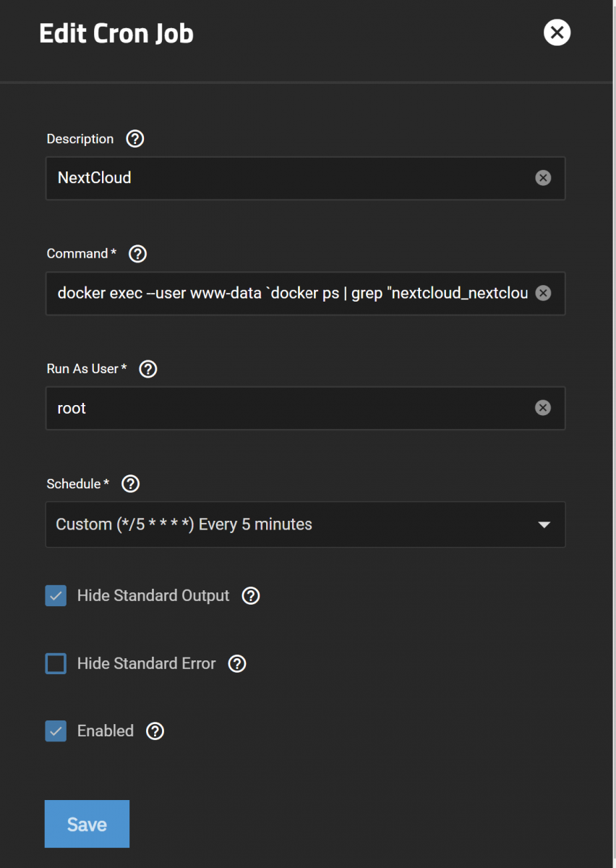616x868 pixels.
Task: Open help for Hide Standard Error
Action: [x=237, y=663]
